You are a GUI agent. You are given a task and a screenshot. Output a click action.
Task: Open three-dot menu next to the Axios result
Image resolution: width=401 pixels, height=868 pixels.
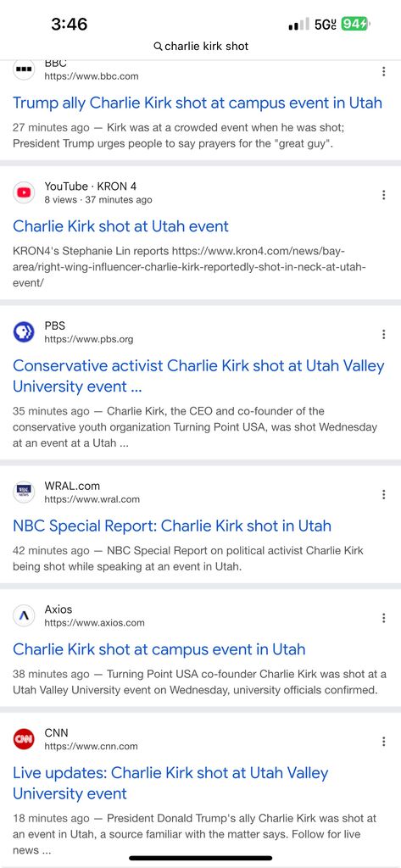point(383,618)
